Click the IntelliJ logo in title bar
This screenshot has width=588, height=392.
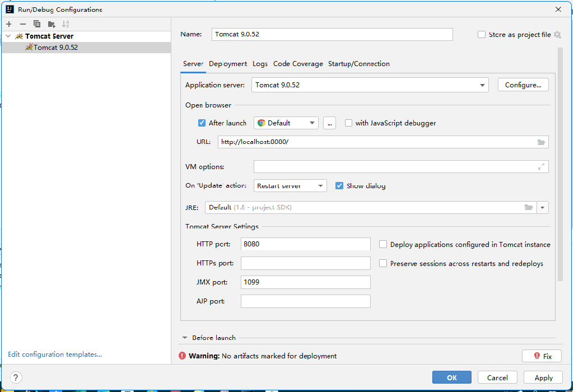click(x=10, y=10)
